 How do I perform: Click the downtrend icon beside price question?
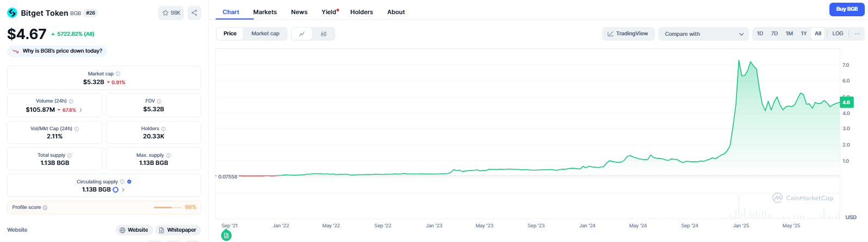(x=16, y=51)
